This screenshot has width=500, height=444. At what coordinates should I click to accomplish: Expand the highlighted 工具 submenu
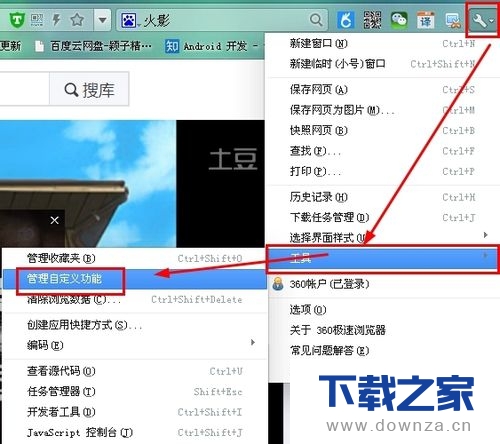pyautogui.click(x=383, y=258)
